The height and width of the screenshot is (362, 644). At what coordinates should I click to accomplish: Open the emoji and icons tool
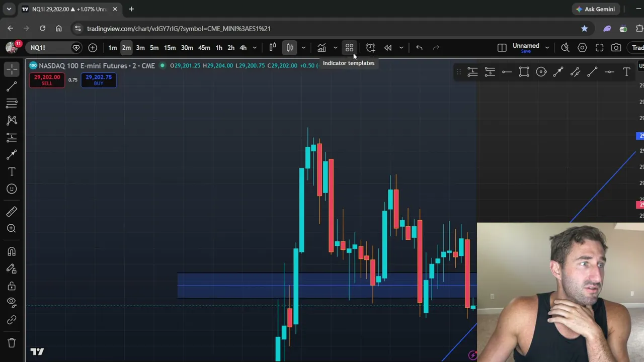(12, 189)
